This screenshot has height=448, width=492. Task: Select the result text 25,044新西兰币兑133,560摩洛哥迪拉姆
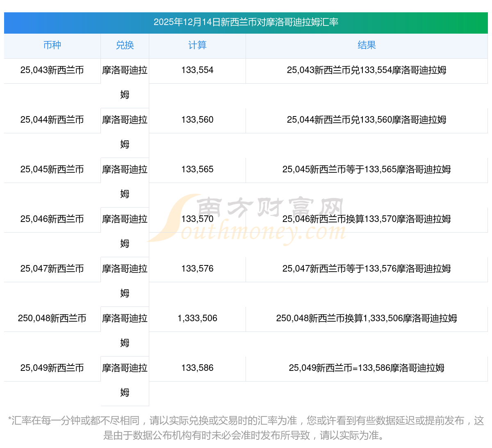[367, 120]
